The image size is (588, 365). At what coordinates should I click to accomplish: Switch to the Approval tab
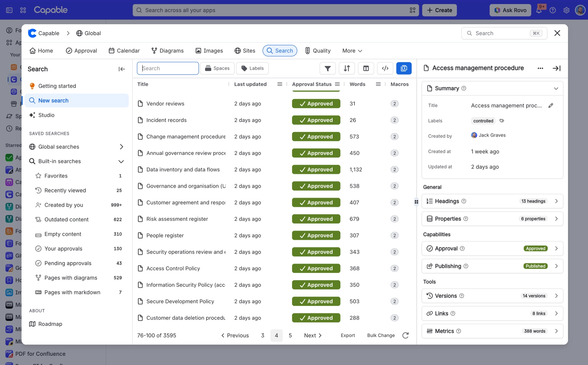[x=81, y=51]
